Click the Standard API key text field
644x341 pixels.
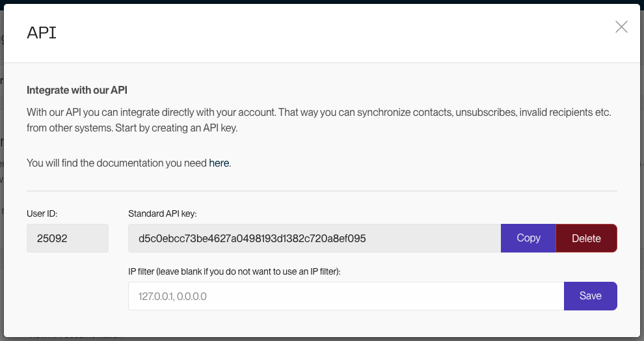(x=315, y=238)
